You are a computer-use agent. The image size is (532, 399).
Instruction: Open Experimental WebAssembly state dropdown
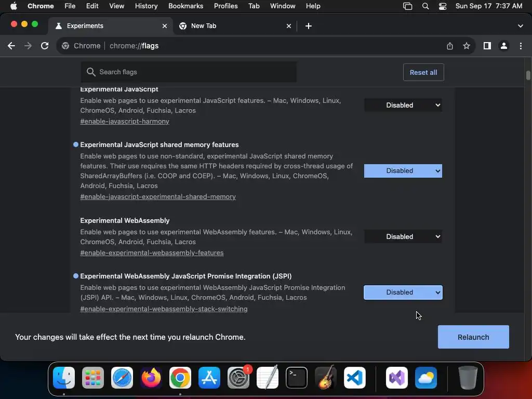(403, 236)
